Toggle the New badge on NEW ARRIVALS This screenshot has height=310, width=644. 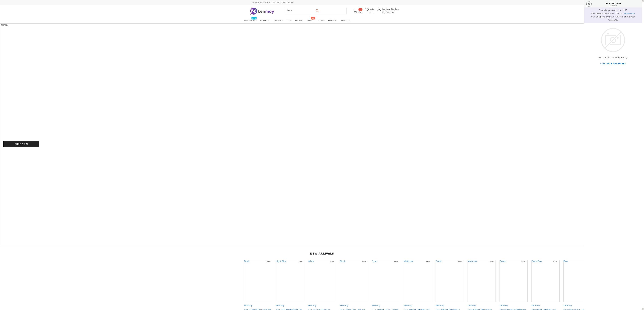254,18
